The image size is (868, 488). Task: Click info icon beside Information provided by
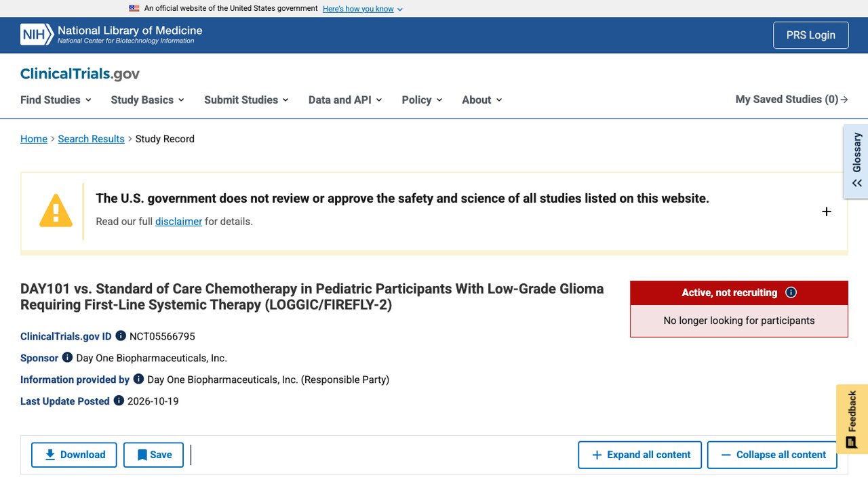click(138, 379)
